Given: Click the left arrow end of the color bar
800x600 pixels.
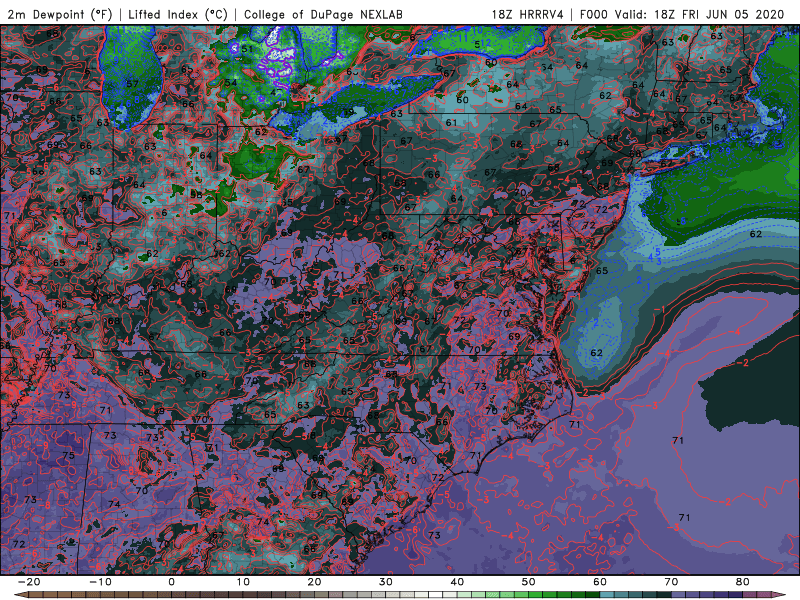Looking at the screenshot, I should [x=20, y=595].
